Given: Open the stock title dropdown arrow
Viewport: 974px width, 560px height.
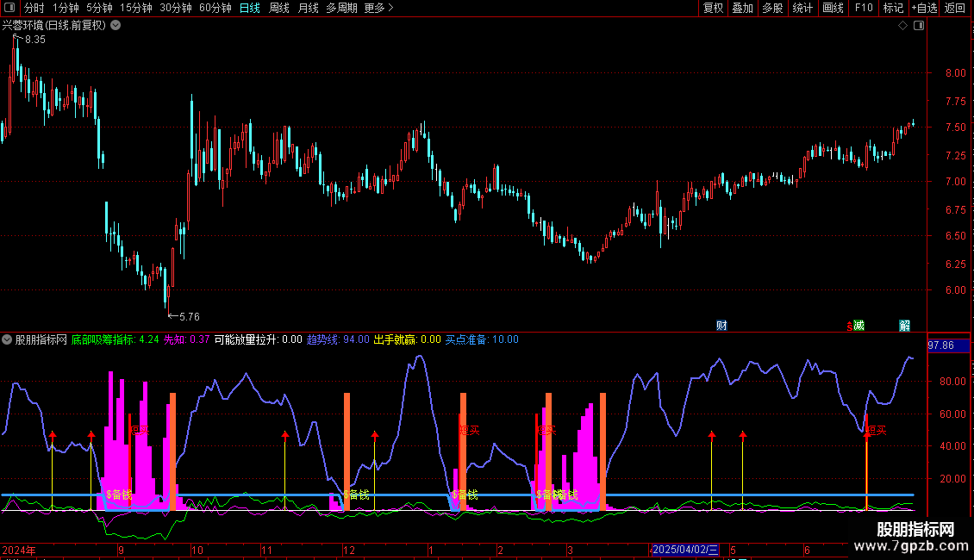Looking at the screenshot, I should pyautogui.click(x=116, y=26).
